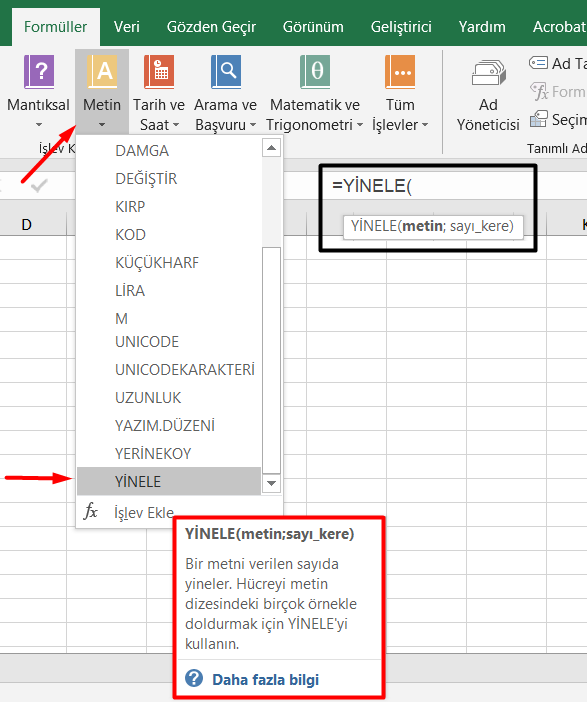Click the fx İşlev Ekle icon
Viewport: 587px width, 702px height.
(90, 512)
